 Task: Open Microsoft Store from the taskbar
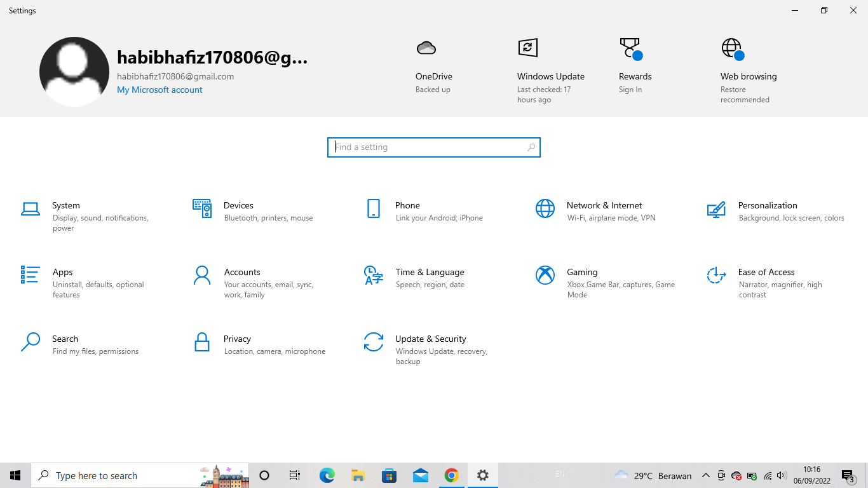(x=389, y=475)
